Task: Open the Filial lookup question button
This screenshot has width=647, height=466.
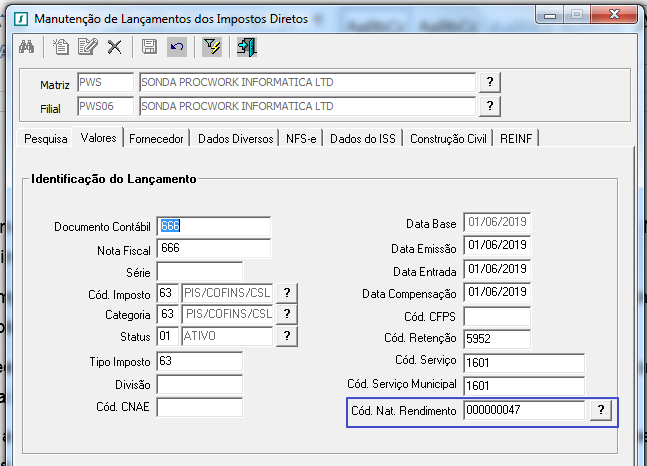Action: pos(490,106)
